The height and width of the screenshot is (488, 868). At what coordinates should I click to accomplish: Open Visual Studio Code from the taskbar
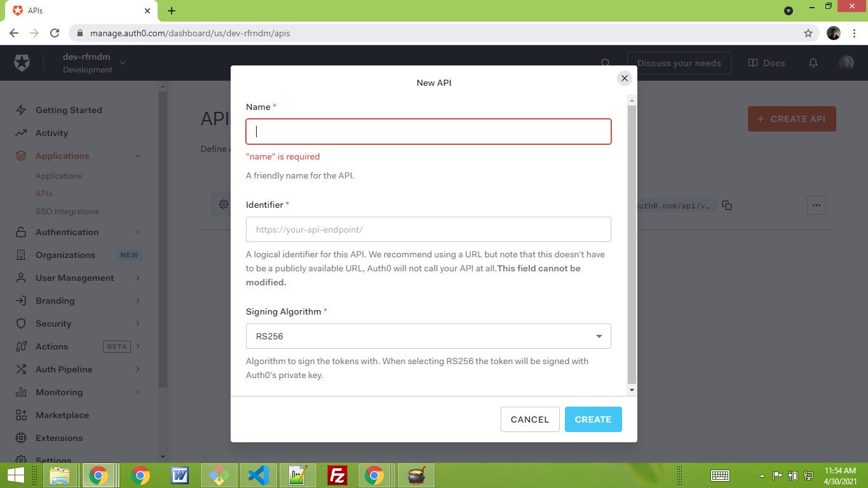[x=258, y=475]
